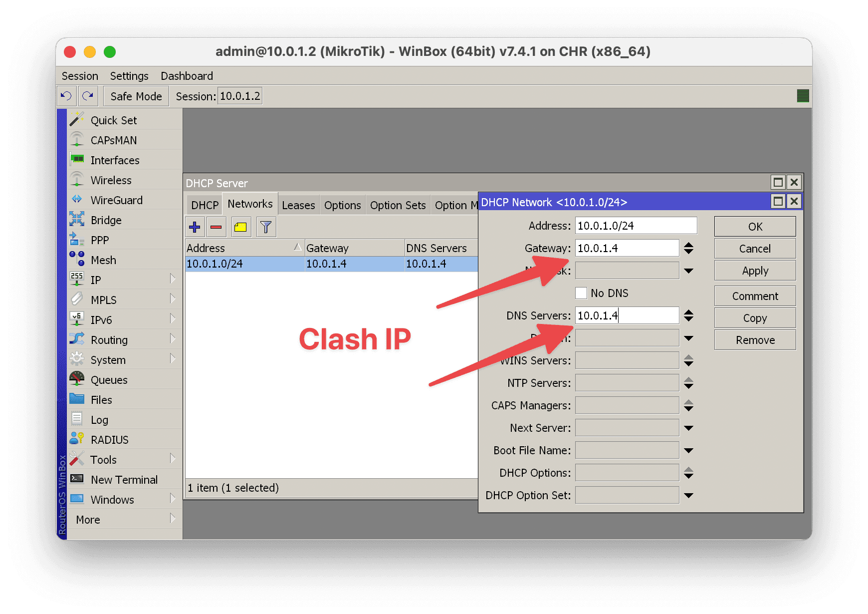Open the comment editor in DHCP toolbar
Image resolution: width=868 pixels, height=614 pixels.
point(240,227)
